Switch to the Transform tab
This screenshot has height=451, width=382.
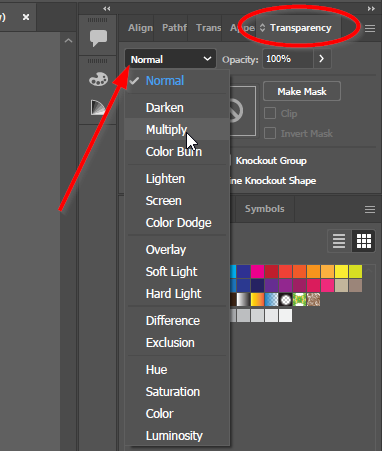(x=208, y=28)
